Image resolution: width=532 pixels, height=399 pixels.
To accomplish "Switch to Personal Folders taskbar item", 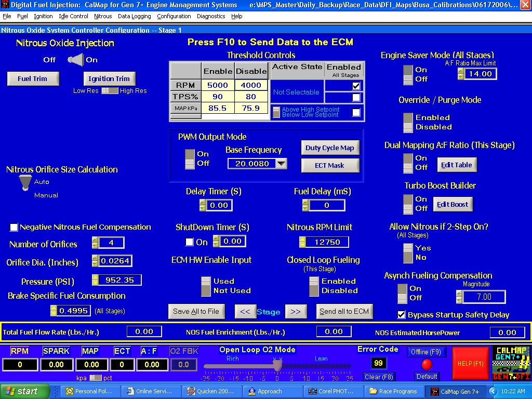I will pos(90,391).
